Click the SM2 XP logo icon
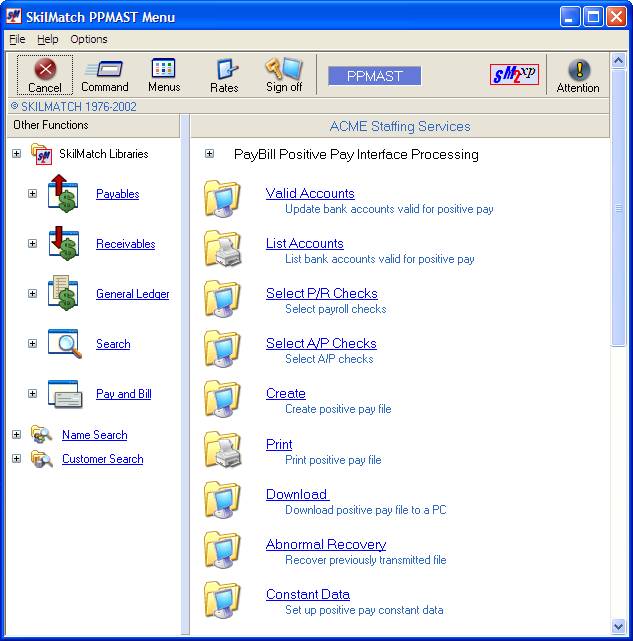 (x=514, y=74)
